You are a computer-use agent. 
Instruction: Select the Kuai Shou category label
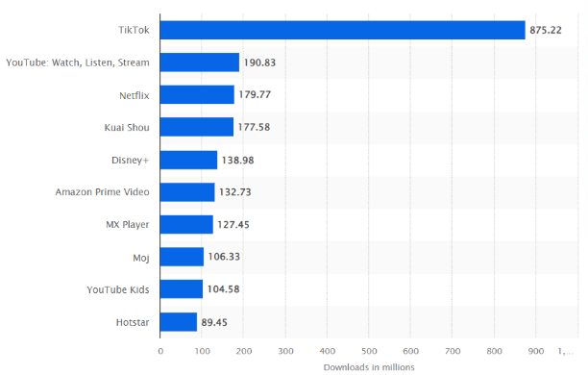tap(127, 128)
